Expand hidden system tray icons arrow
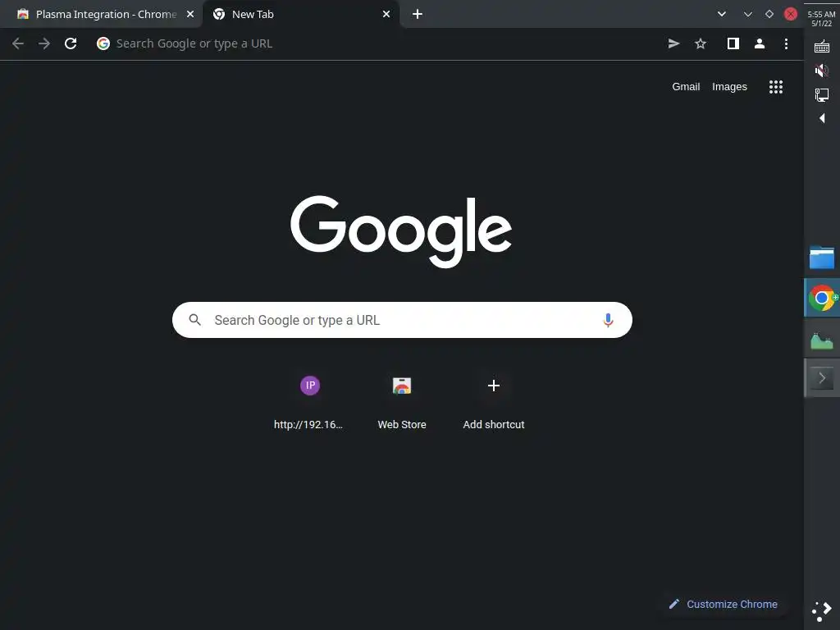The image size is (840, 630). 822,118
